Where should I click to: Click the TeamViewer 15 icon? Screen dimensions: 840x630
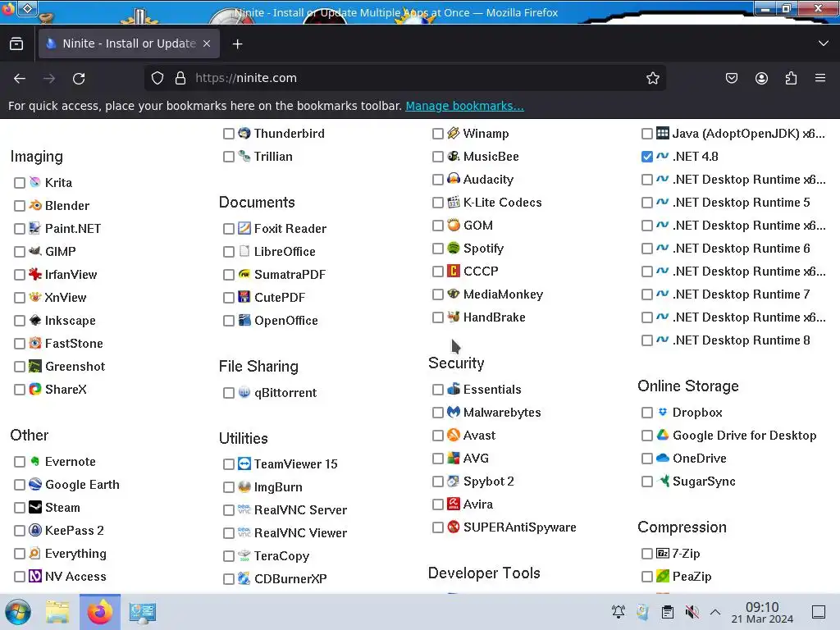point(244,463)
